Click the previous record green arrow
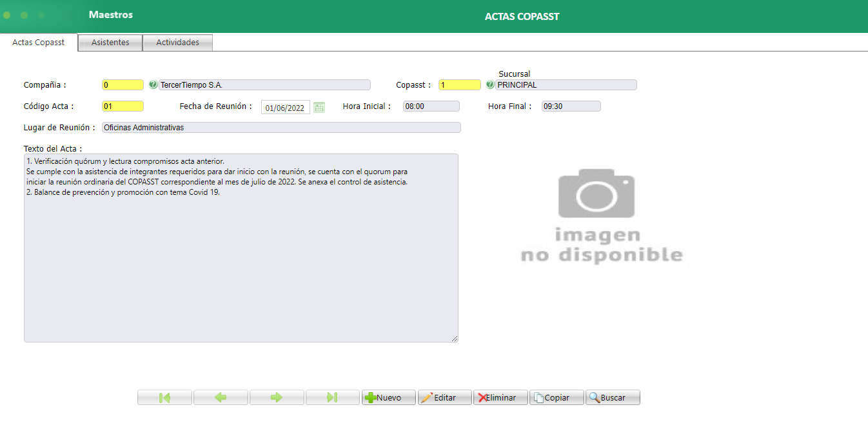The image size is (868, 427). click(x=221, y=397)
